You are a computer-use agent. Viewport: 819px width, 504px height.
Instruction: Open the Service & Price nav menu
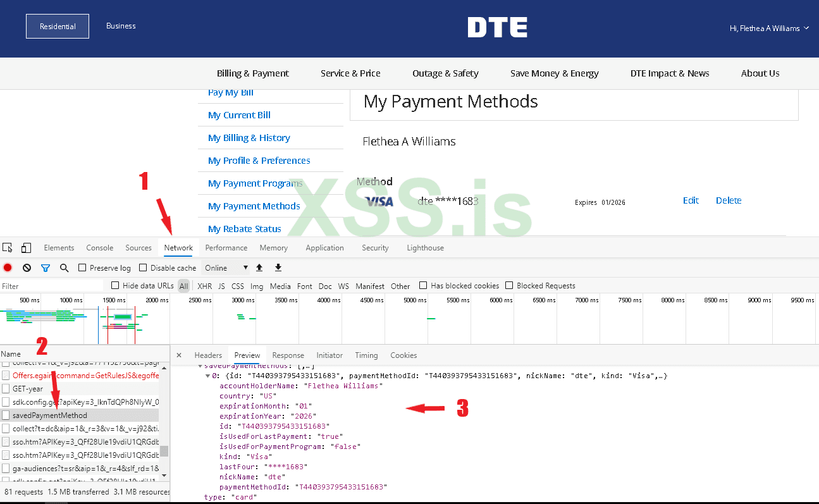point(350,73)
